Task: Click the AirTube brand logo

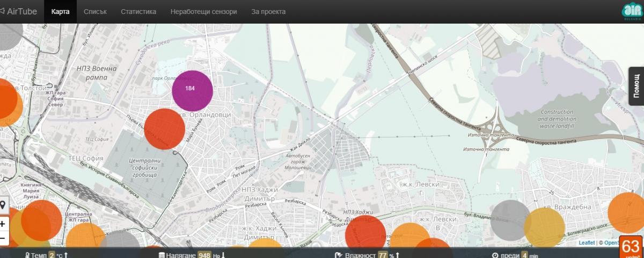Action: 19,11
